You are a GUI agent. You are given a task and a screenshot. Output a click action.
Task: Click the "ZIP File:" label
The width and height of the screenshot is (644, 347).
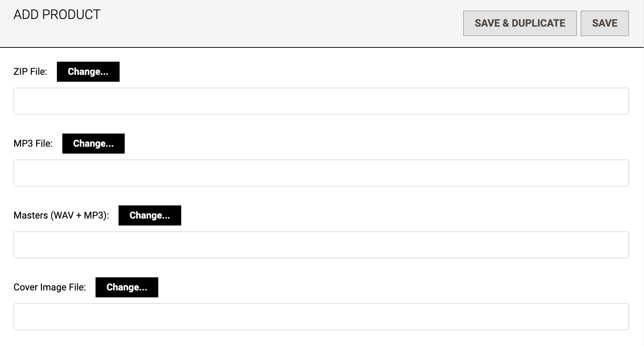(30, 72)
